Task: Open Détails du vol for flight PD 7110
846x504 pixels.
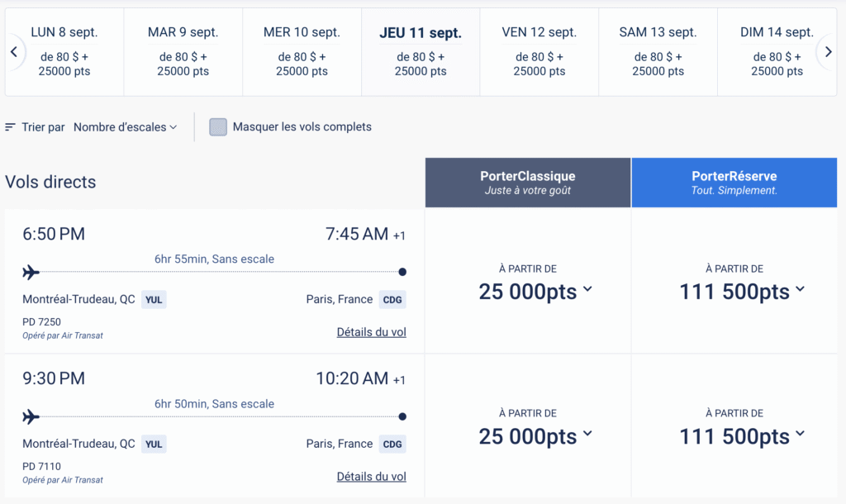Action: pos(371,477)
